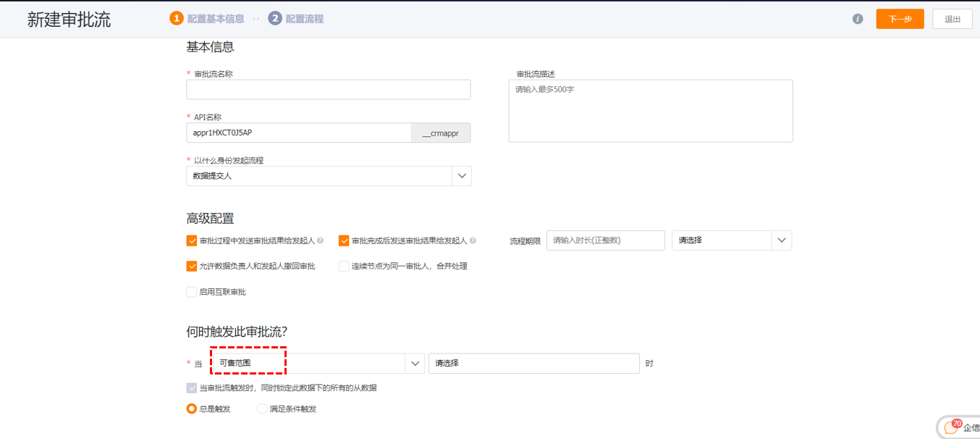Uncheck 审批过程中发送审批结果给发起人 checkbox

coord(192,241)
